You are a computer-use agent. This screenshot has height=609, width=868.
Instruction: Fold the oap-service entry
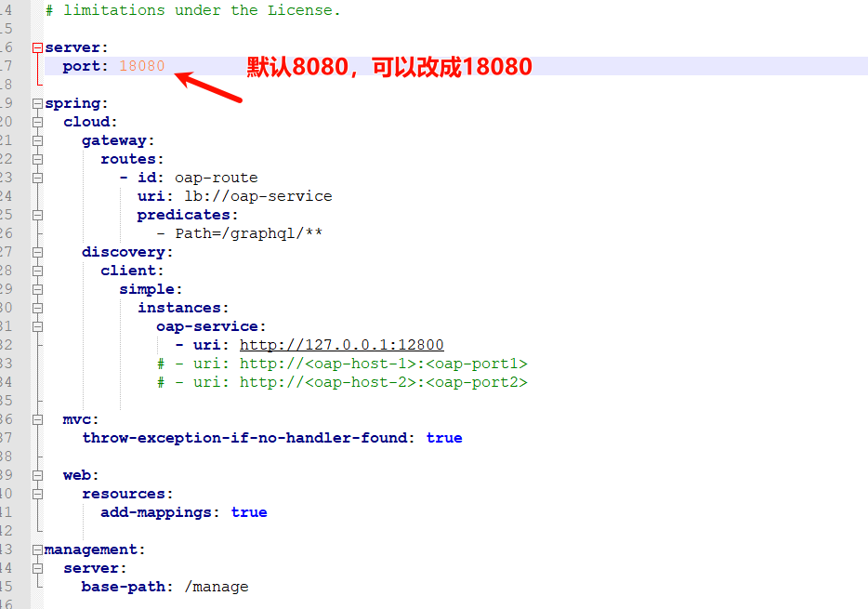(37, 326)
